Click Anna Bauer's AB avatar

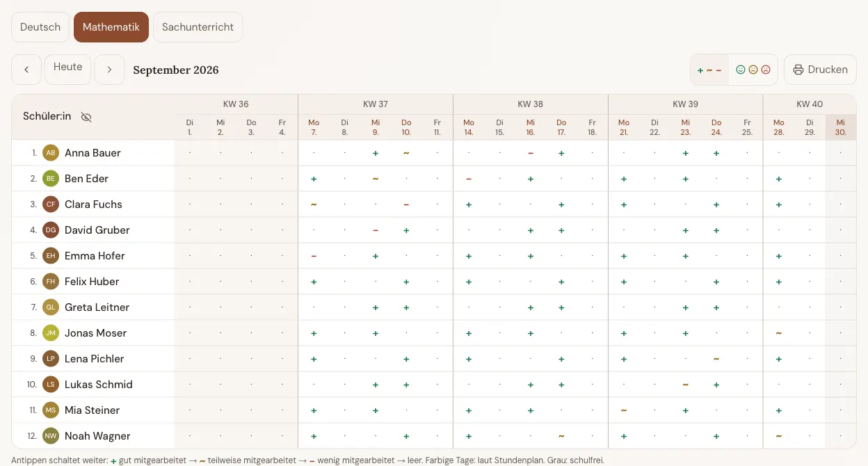(50, 153)
